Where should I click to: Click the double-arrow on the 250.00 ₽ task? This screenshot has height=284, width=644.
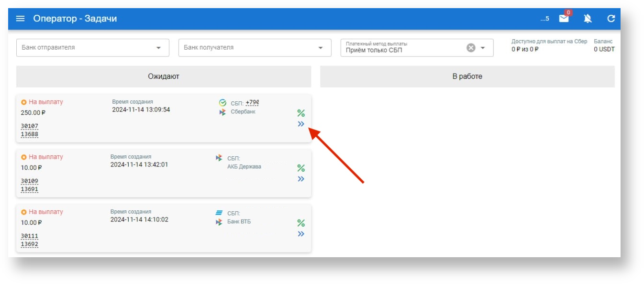[301, 124]
